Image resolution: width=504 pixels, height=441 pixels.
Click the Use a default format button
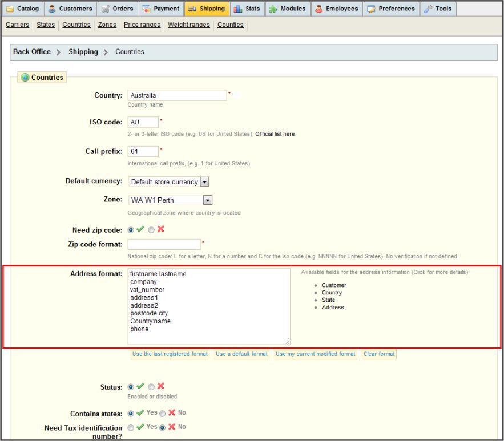tap(241, 354)
